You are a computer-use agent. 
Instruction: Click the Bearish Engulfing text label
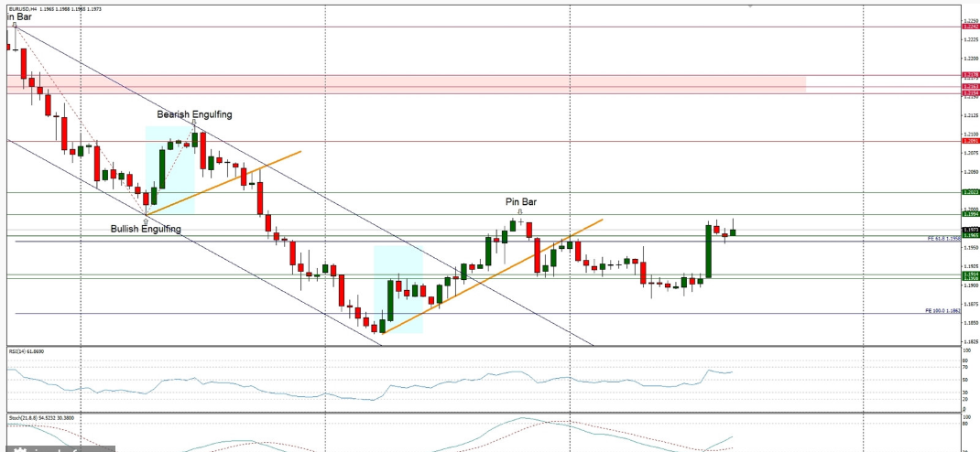point(194,114)
